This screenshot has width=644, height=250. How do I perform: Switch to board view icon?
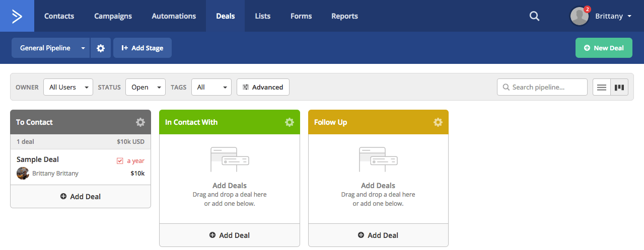click(x=619, y=88)
